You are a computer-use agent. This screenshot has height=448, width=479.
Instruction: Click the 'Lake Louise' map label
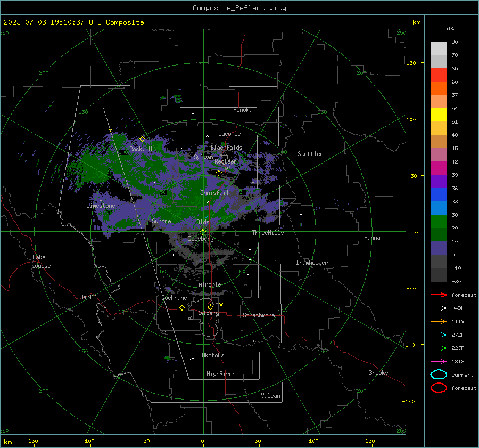[x=41, y=262]
